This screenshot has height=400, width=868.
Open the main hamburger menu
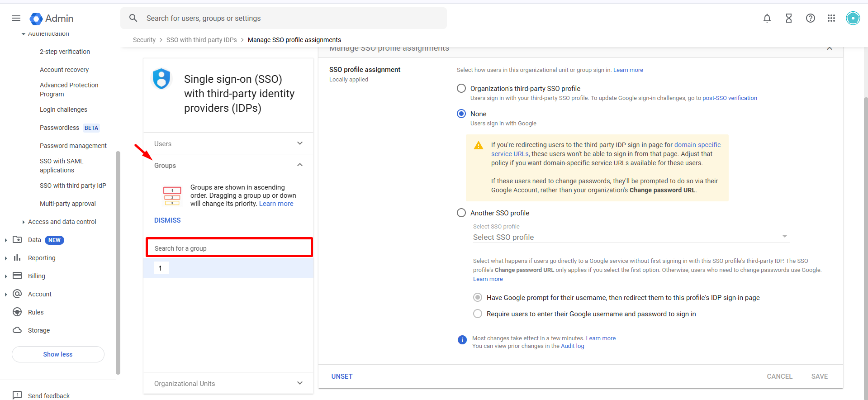(x=16, y=18)
